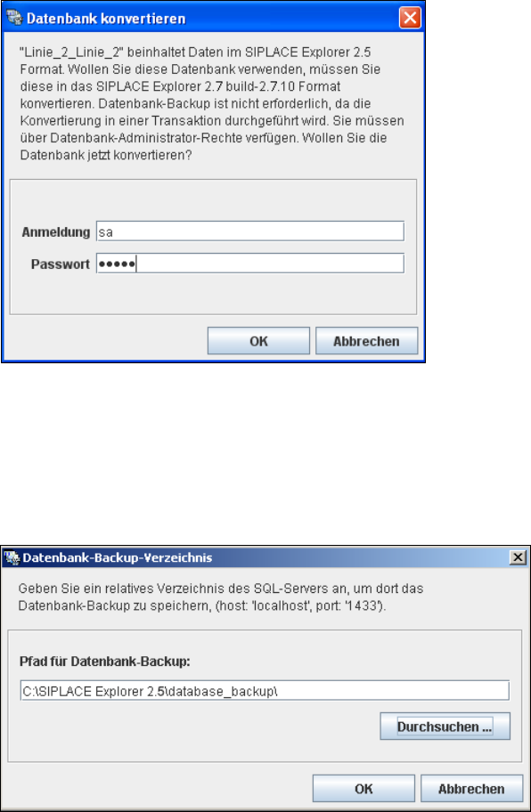Confirm backup path with OK button
Image resolution: width=531 pixels, height=812 pixels.
364,788
